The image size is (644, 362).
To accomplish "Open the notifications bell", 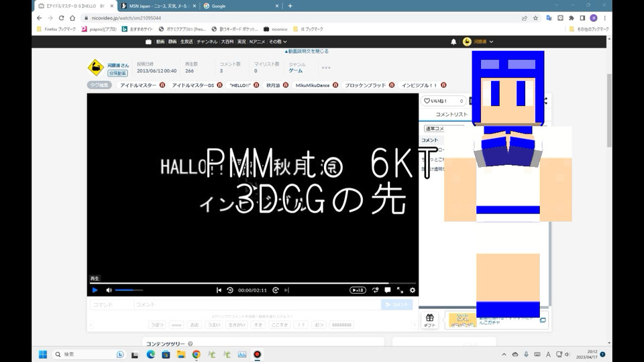I will pos(453,42).
